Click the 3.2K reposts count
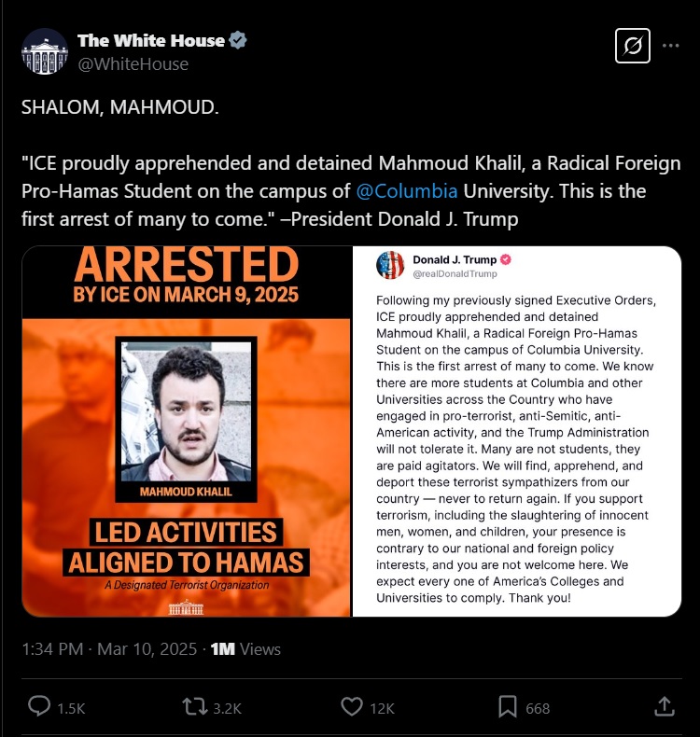Image resolution: width=700 pixels, height=737 pixels. click(x=228, y=708)
